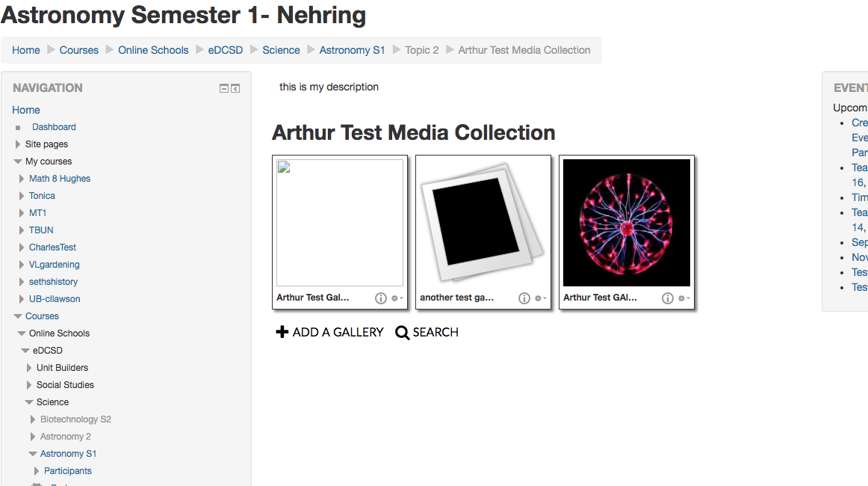868x486 pixels.
Task: Open Courses in breadcrumb
Action: (x=78, y=50)
